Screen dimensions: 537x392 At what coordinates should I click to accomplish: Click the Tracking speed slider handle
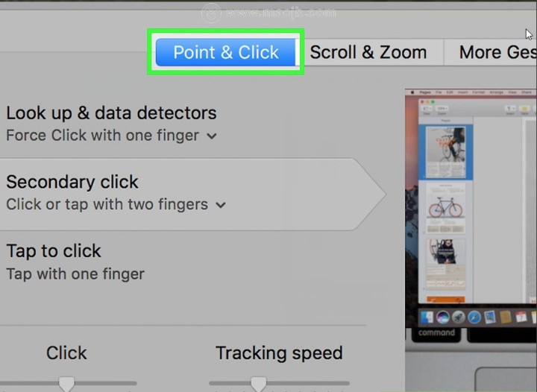coord(258,384)
